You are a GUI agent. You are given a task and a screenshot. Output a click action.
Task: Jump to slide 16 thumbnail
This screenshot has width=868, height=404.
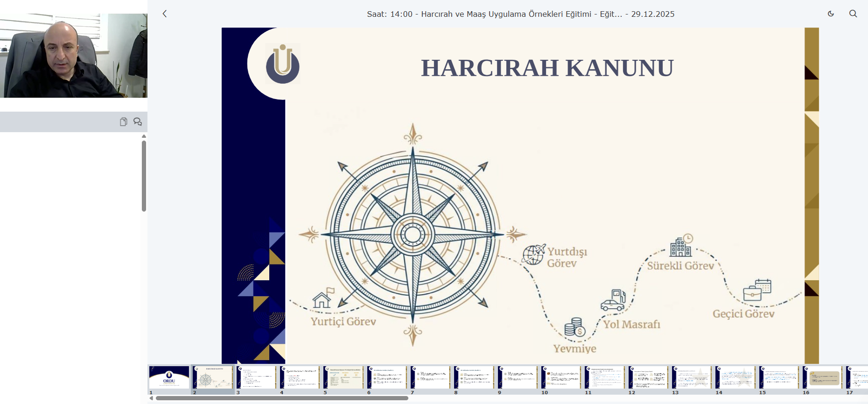pos(823,377)
